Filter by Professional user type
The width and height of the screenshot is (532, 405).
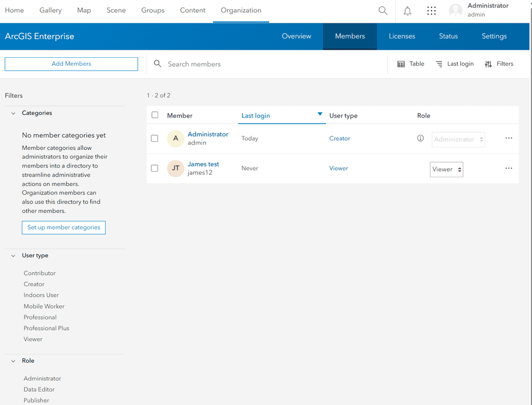40,317
